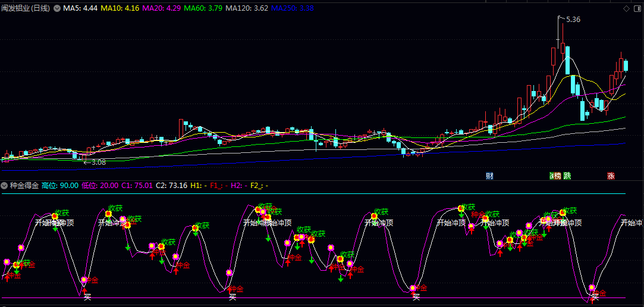Viewport: 644px width, 307px height.
Task: Open the 榜 marker left of 跌
Action: pyautogui.click(x=556, y=176)
